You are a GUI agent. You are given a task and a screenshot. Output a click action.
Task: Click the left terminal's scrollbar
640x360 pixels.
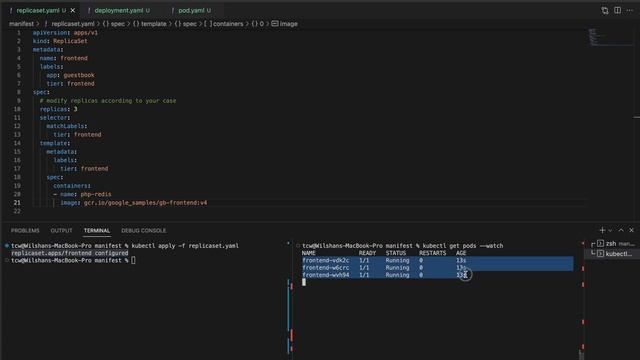click(x=291, y=300)
